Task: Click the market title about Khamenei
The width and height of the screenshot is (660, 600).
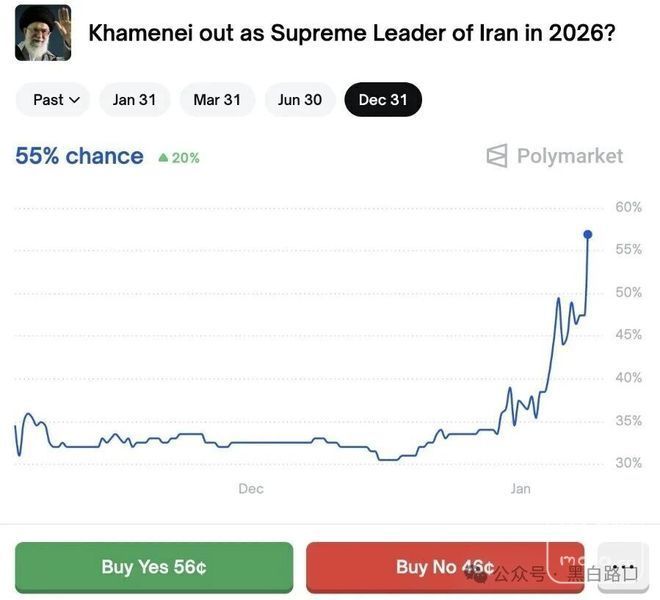Action: pyautogui.click(x=351, y=33)
